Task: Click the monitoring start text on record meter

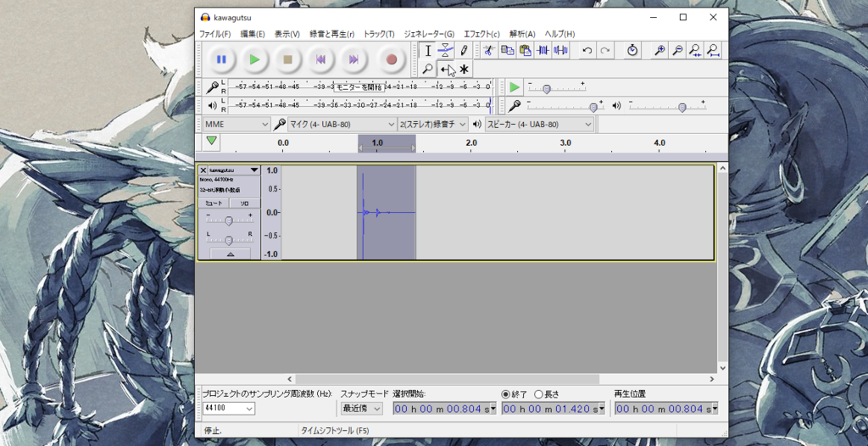Action: pyautogui.click(x=359, y=87)
